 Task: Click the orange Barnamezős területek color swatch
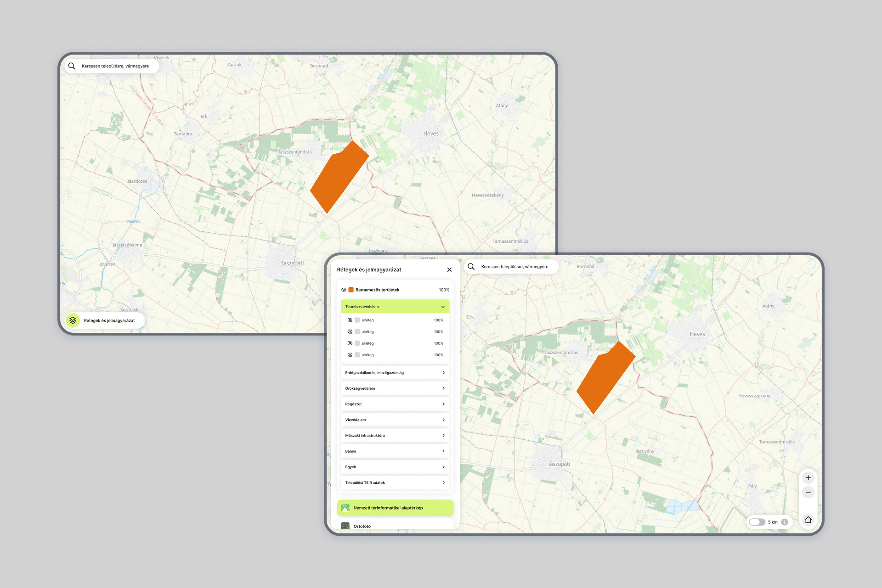(351, 290)
